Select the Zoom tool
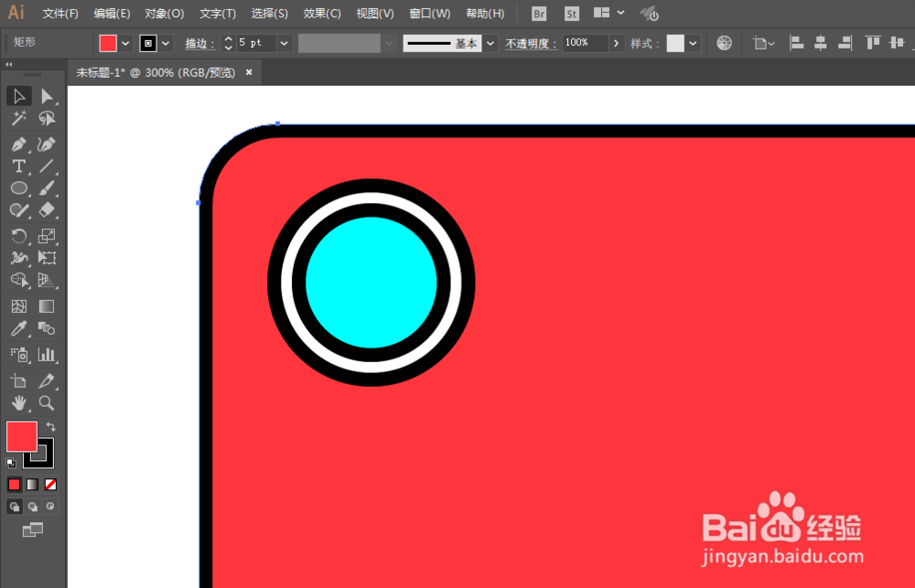This screenshot has height=588, width=915. [x=47, y=403]
